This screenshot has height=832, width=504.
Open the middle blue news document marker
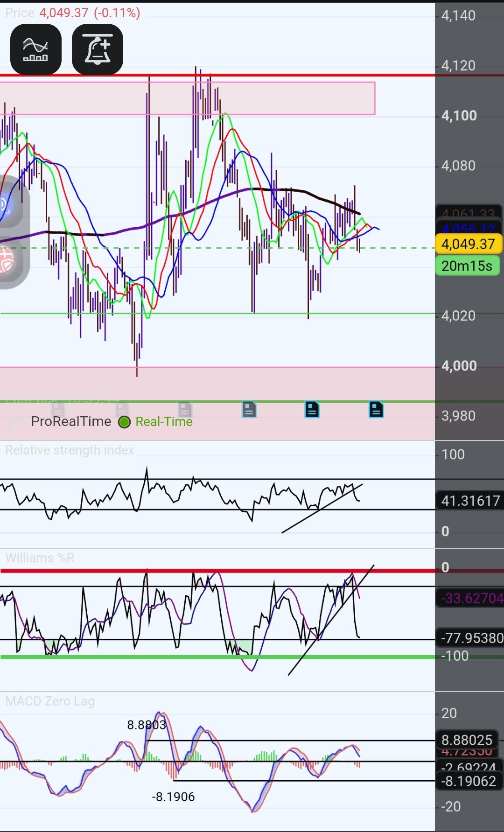(312, 409)
